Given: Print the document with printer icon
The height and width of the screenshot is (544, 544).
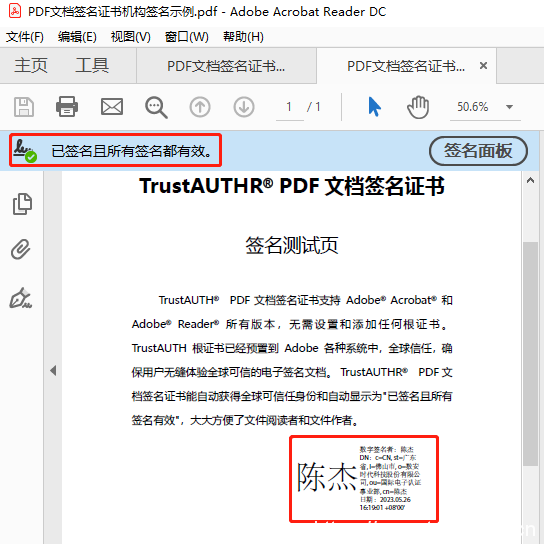Looking at the screenshot, I should tap(67, 106).
